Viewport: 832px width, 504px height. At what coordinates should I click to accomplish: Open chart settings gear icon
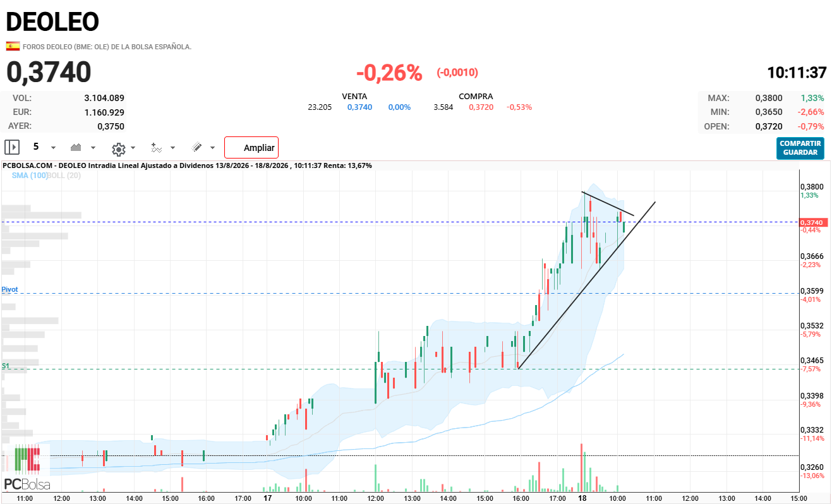point(118,148)
